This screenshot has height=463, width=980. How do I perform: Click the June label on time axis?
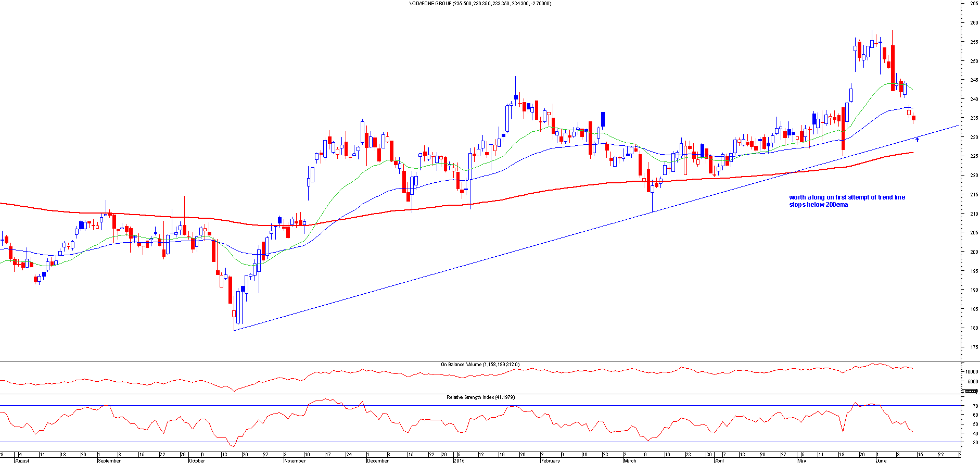coord(881,460)
